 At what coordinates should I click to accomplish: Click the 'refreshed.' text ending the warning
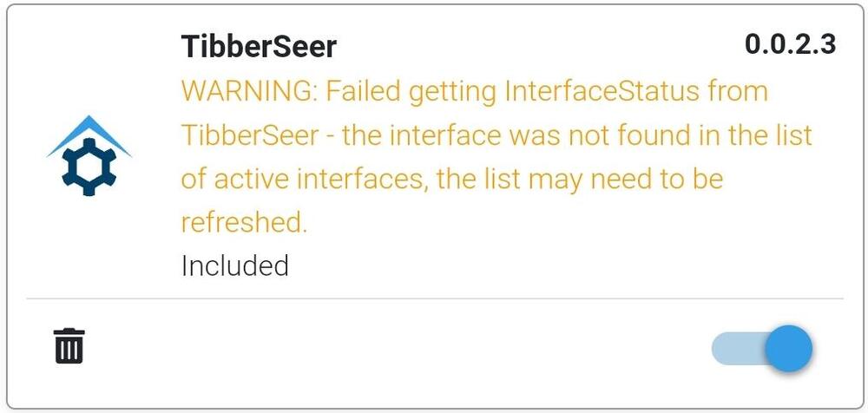(x=244, y=223)
